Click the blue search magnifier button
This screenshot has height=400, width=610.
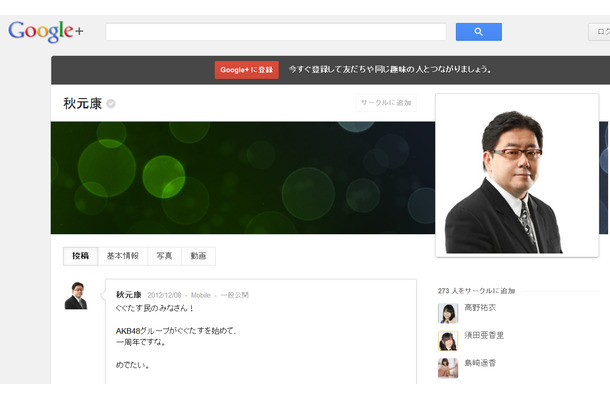point(478,32)
